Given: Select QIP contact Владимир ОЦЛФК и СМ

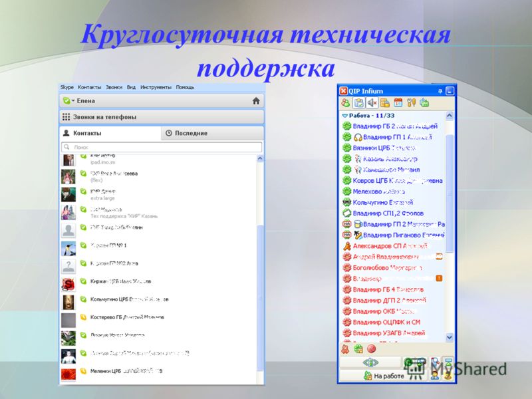Looking at the screenshot, I should coord(392,322).
